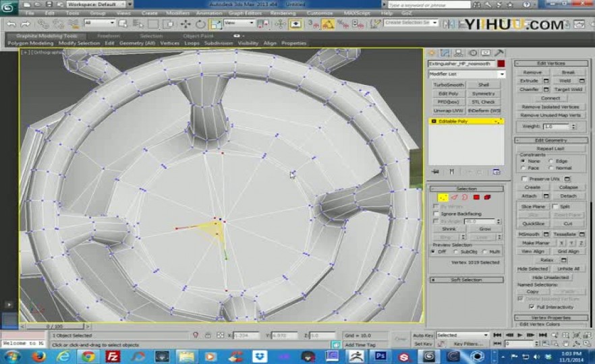Click the Redo arrow in the main toolbar

click(26, 24)
